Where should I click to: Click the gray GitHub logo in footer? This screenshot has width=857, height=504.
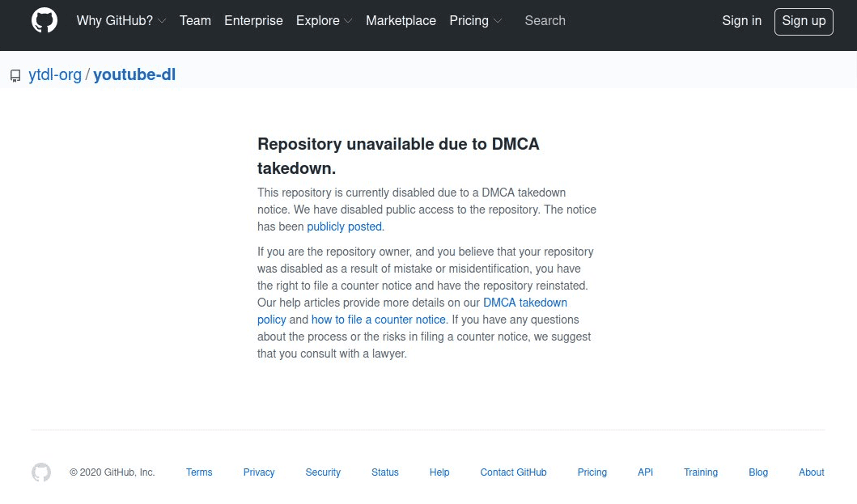(41, 472)
